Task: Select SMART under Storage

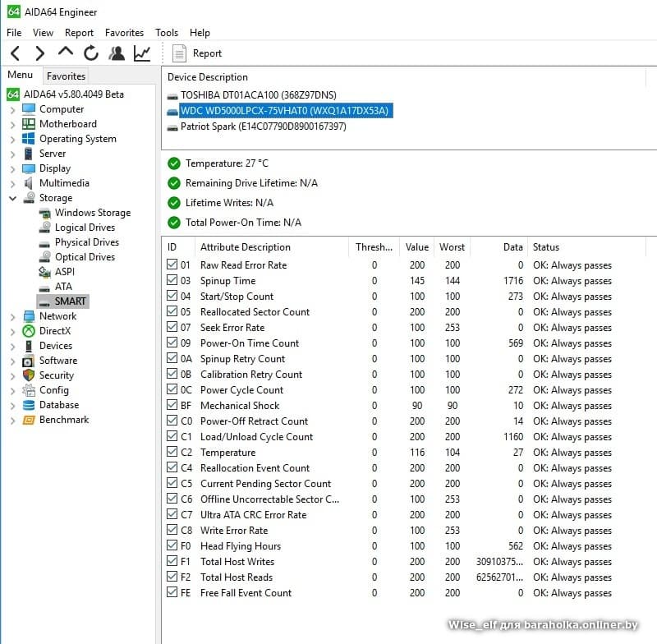Action: click(70, 301)
